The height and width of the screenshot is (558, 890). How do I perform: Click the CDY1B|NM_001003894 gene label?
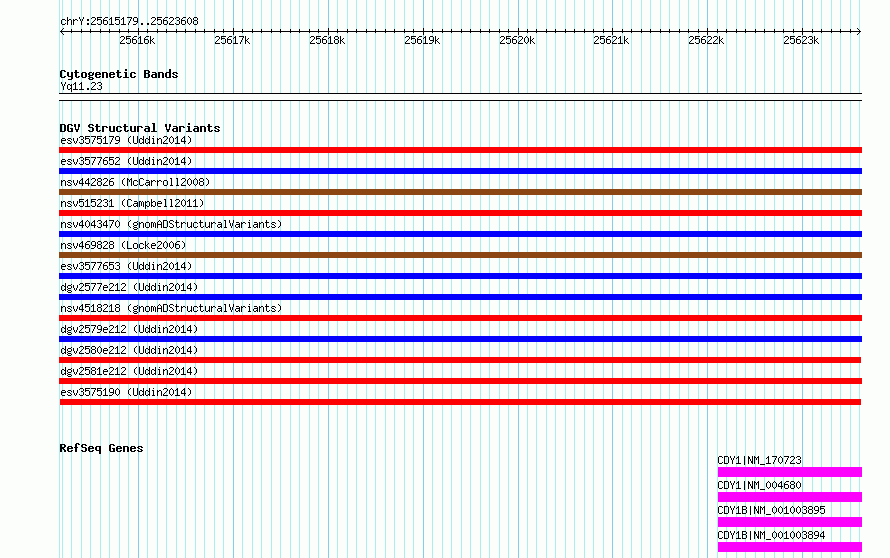click(x=771, y=535)
